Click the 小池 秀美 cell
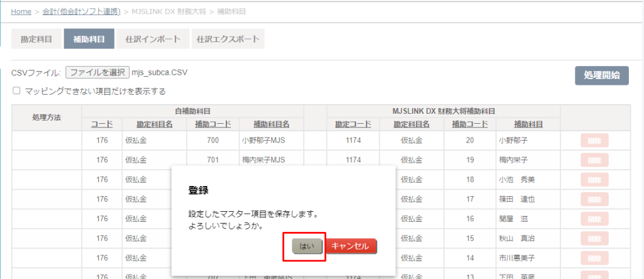The width and height of the screenshot is (644, 279). (x=528, y=180)
